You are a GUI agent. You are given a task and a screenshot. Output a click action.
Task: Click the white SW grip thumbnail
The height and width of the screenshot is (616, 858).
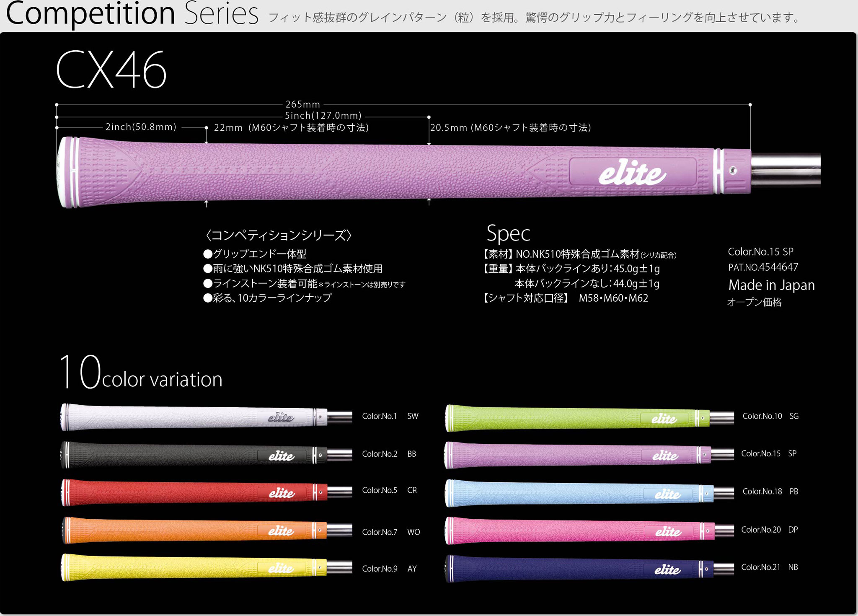click(206, 417)
